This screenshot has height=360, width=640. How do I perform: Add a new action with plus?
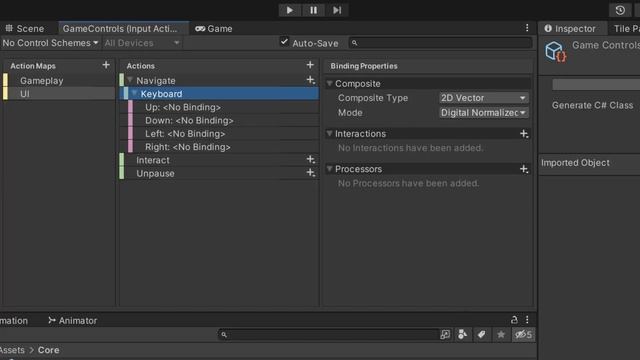pos(310,65)
